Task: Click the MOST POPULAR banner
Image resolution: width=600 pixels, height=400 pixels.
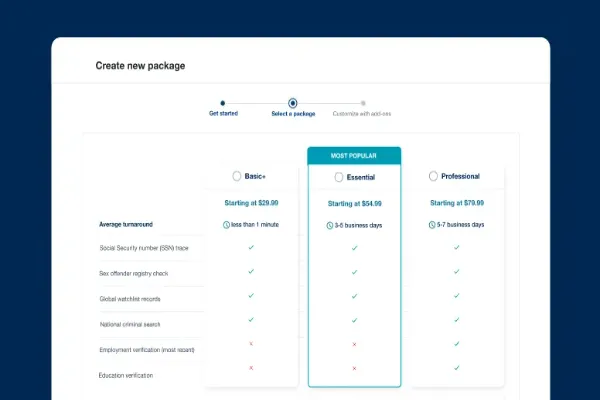Action: coord(354,155)
